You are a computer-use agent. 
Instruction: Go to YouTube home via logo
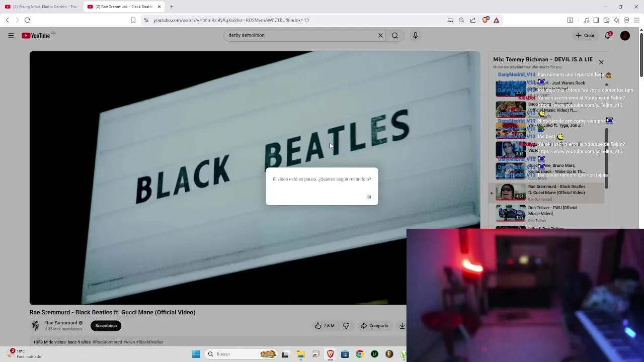(36, 35)
